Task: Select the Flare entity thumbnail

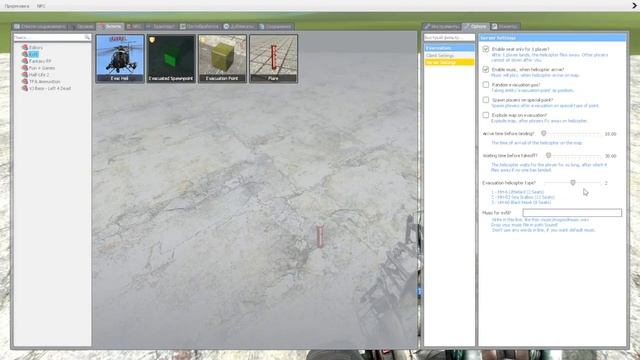Action: tap(273, 59)
